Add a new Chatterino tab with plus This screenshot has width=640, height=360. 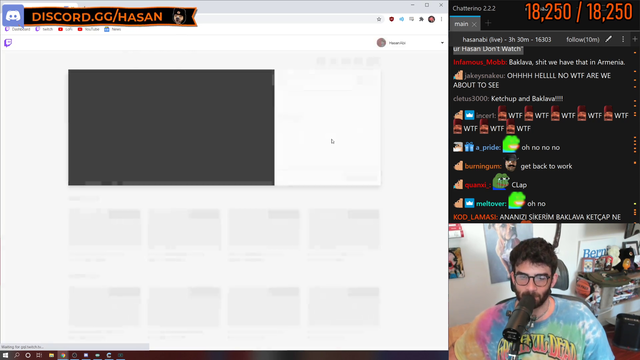point(488,24)
